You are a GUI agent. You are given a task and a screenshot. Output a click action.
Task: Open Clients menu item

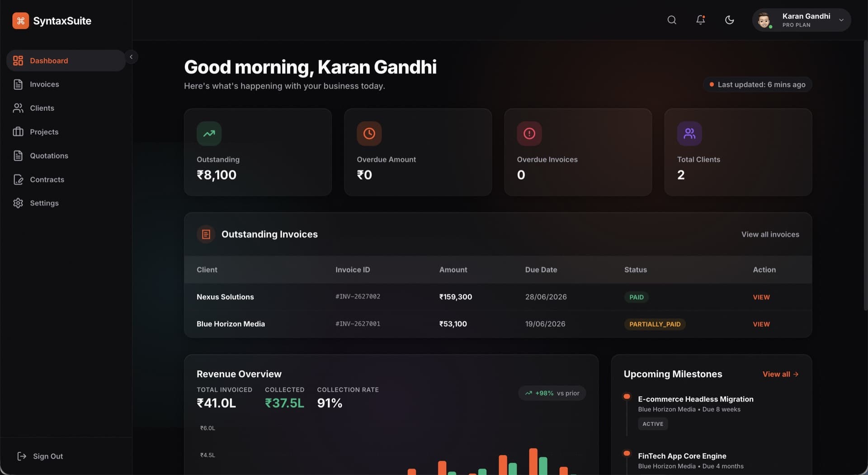[x=66, y=108]
